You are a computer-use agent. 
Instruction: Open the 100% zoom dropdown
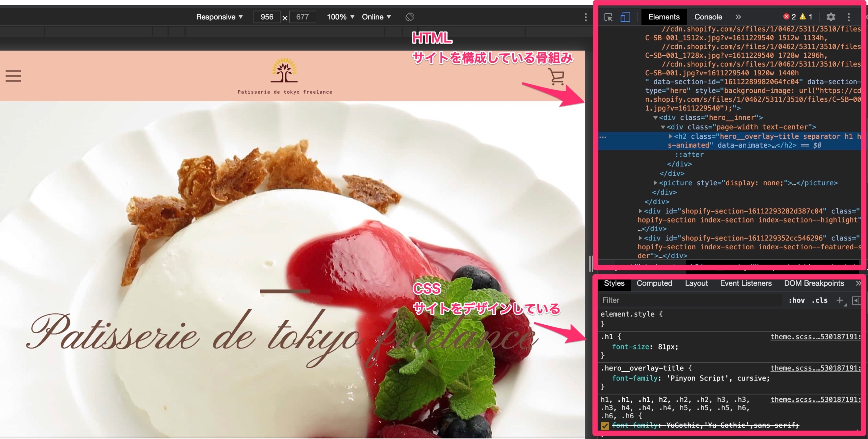click(x=340, y=17)
